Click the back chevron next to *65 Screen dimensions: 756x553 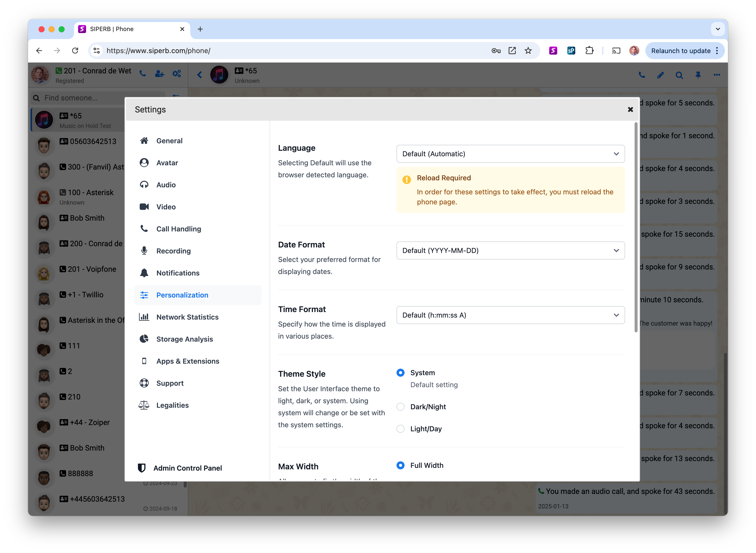pyautogui.click(x=200, y=75)
